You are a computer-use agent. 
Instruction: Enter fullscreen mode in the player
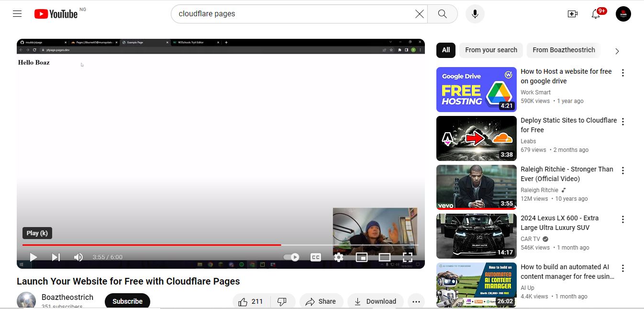tap(407, 257)
